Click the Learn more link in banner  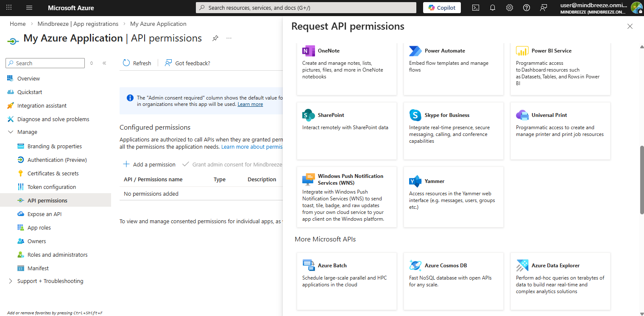250,104
